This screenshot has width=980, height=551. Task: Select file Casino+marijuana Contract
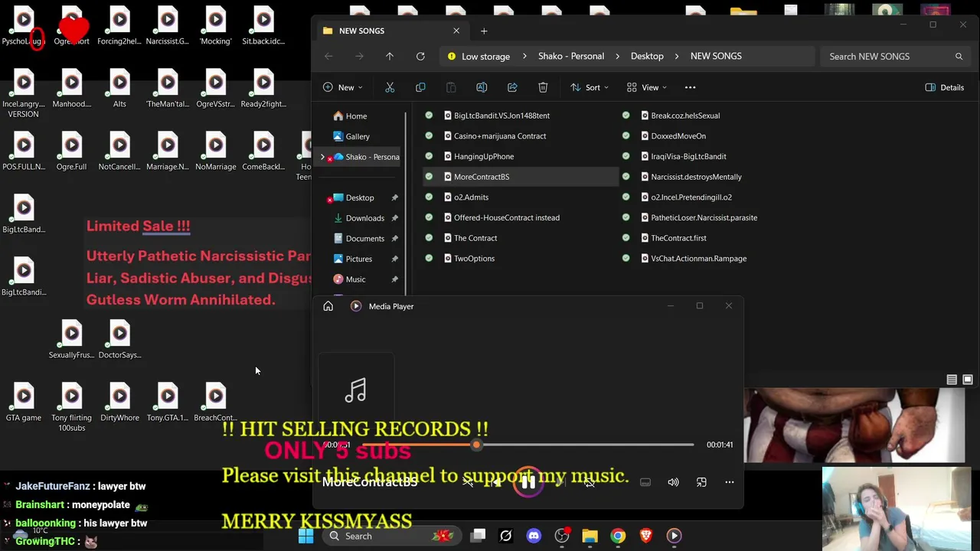[500, 136]
